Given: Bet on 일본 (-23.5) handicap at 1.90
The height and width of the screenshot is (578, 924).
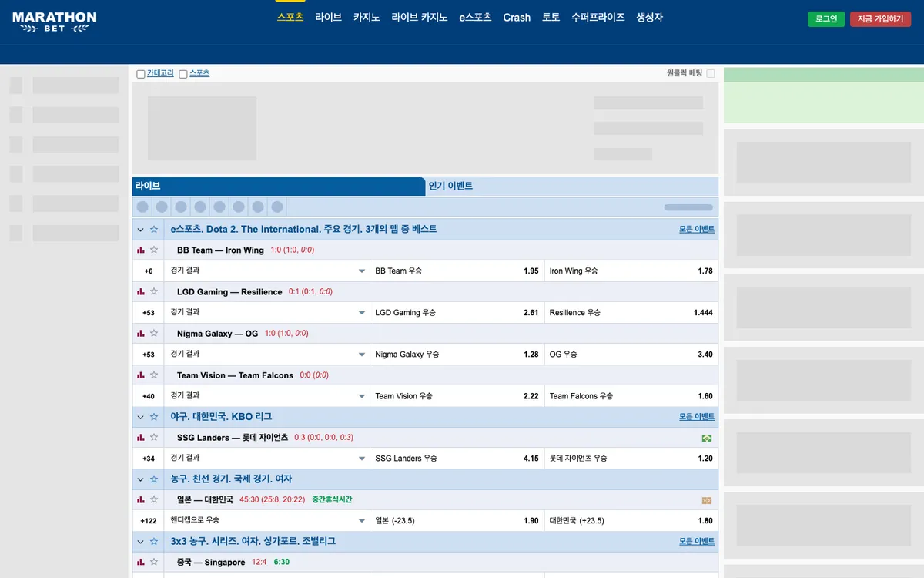Looking at the screenshot, I should [457, 520].
